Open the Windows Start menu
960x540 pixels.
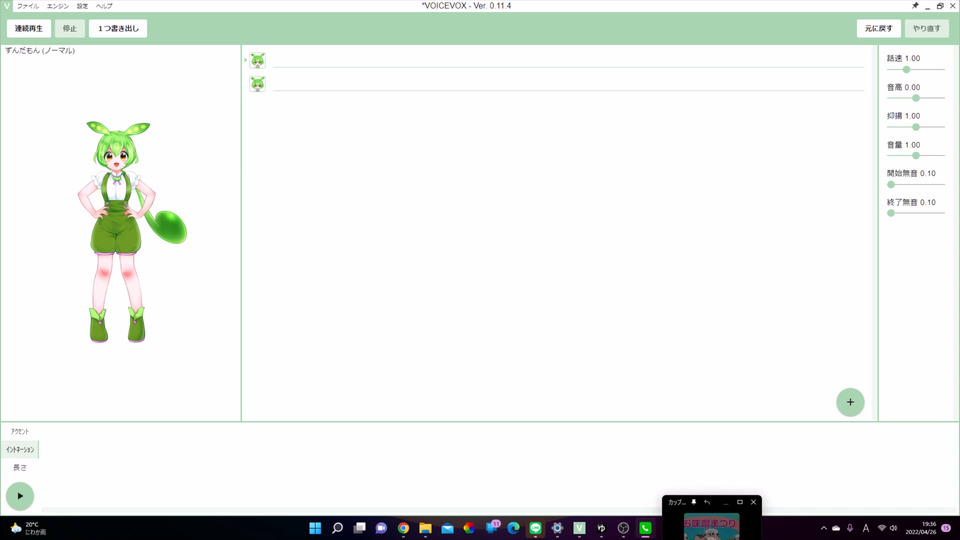pyautogui.click(x=315, y=528)
